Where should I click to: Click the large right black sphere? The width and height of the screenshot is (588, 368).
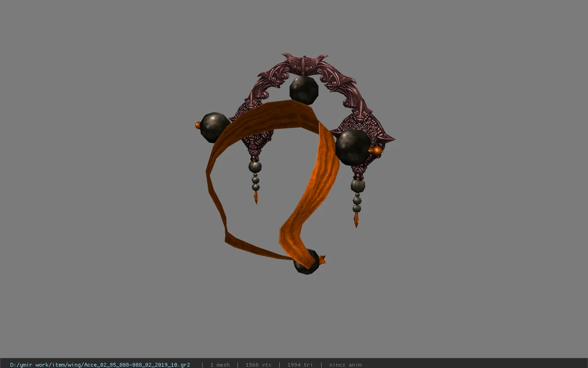[353, 147]
